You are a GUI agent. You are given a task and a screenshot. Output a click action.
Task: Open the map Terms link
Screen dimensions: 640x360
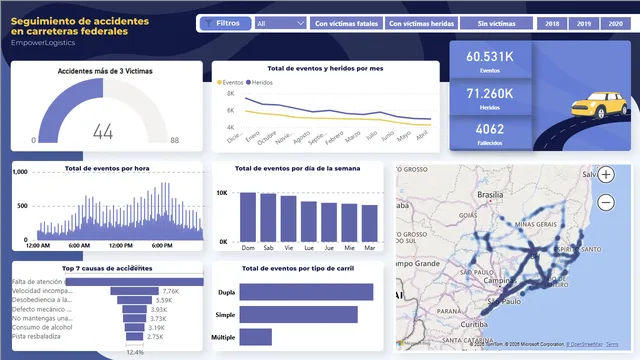612,344
